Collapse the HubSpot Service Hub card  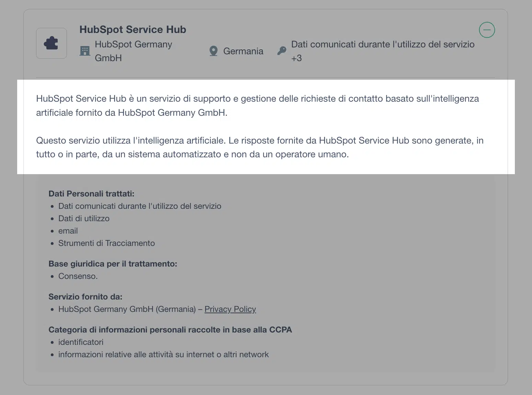coord(487,30)
